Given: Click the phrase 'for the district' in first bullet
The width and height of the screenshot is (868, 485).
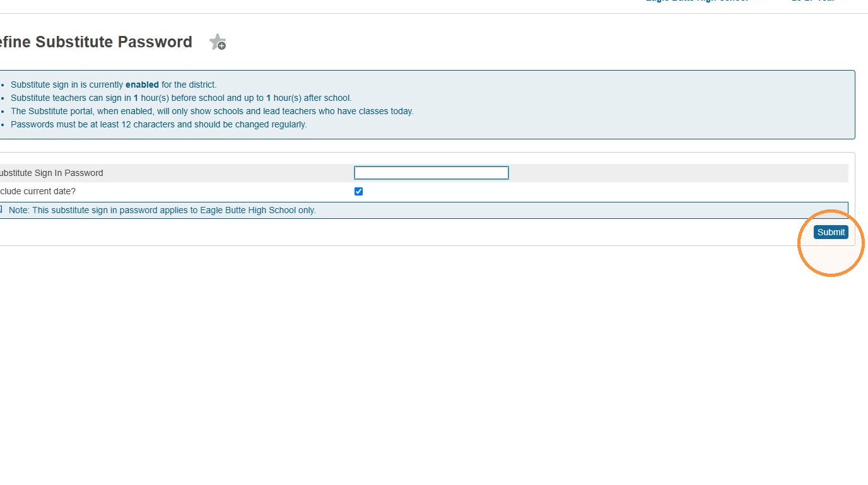Looking at the screenshot, I should pos(188,85).
